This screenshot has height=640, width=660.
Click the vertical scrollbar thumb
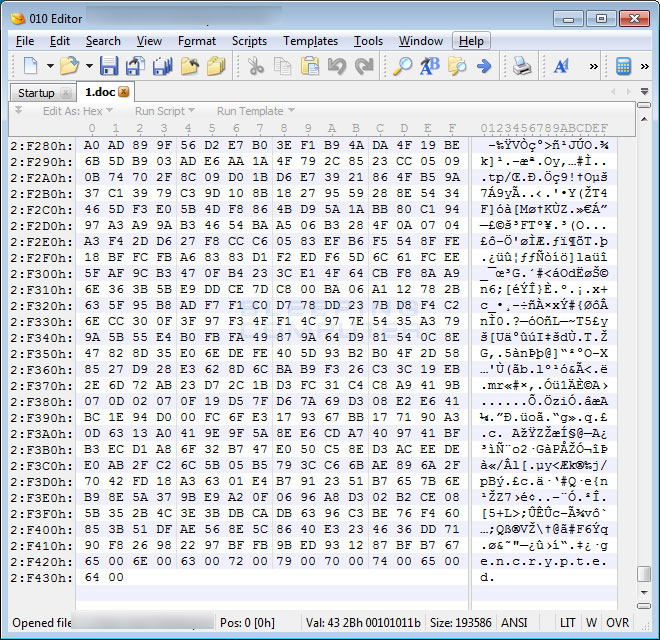(644, 573)
